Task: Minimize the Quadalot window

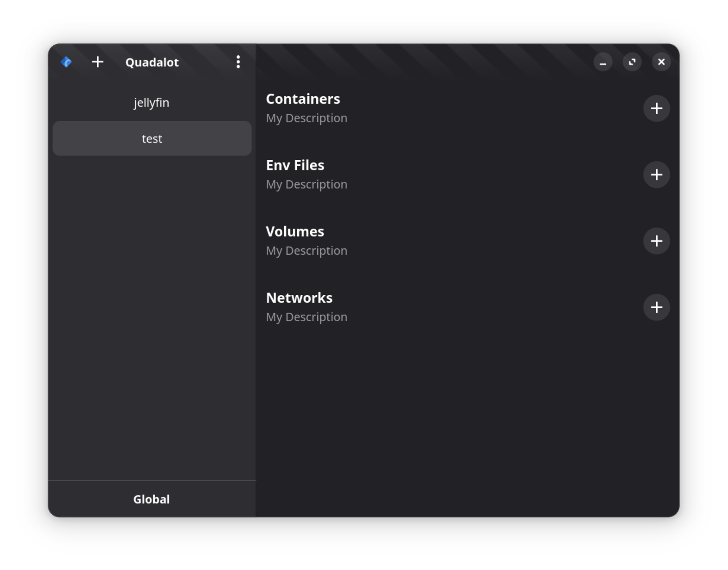Action: pos(603,62)
